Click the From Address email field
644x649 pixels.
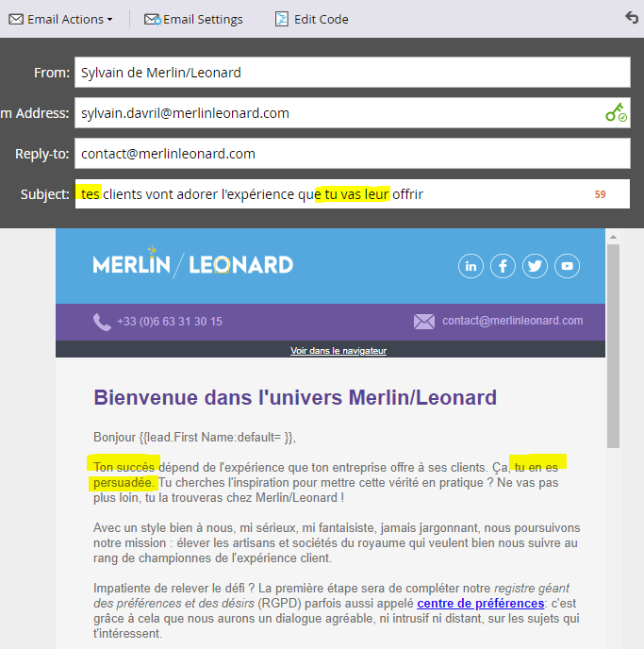353,113
